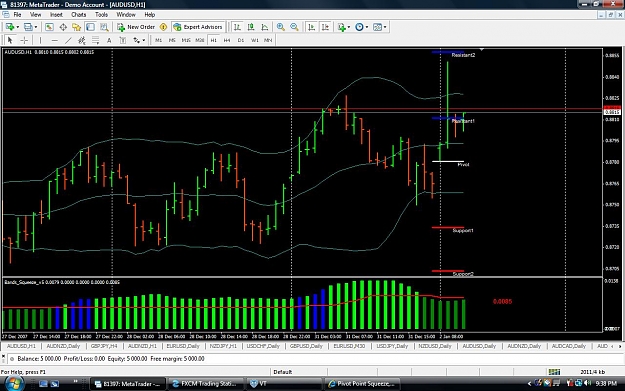
Task: Open the Help menu
Action: (x=149, y=15)
